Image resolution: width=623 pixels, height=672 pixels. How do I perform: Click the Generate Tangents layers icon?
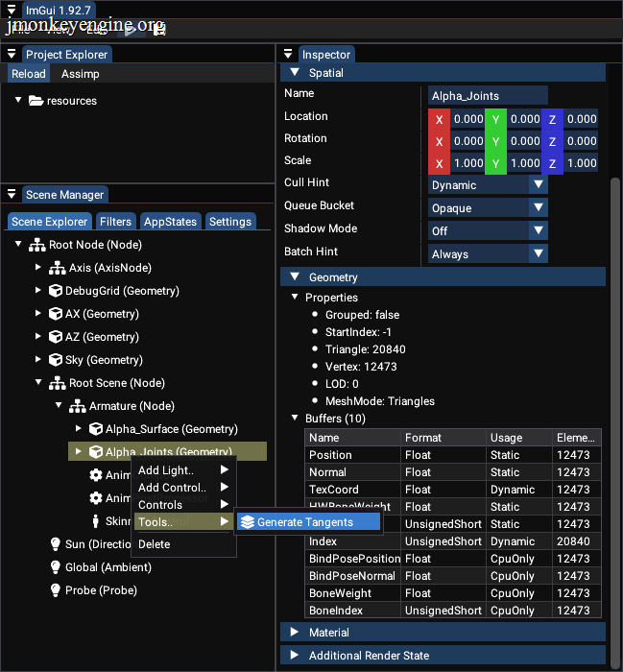[x=248, y=522]
